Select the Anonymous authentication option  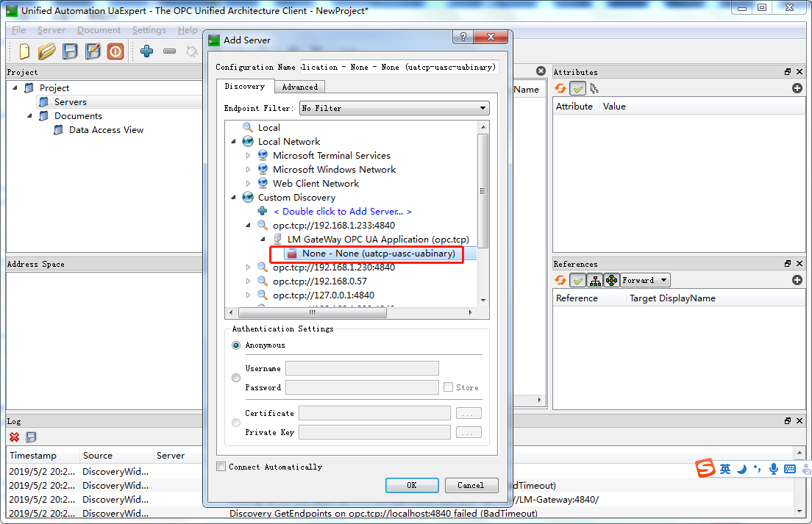click(236, 345)
